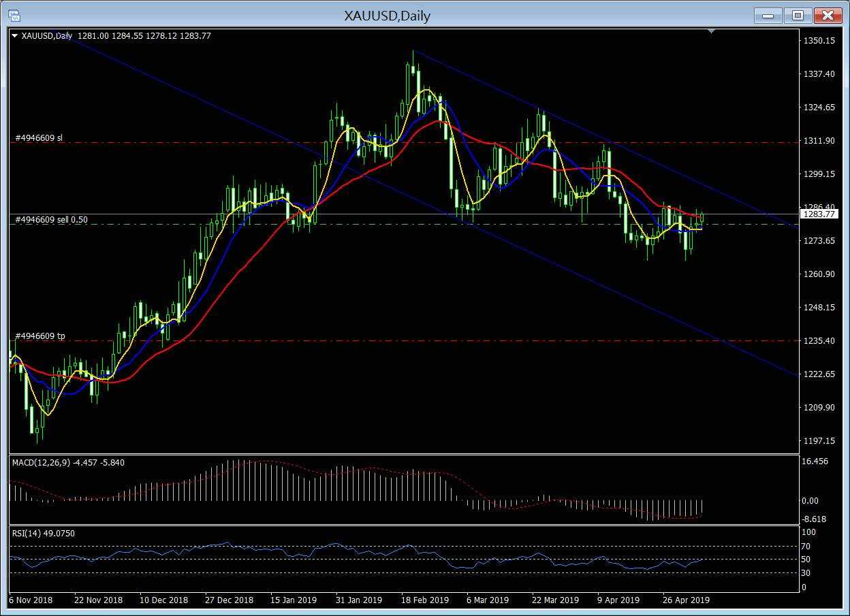Click the OHLC values 1281.00 1284.55 1278.12 1283.77

point(144,36)
